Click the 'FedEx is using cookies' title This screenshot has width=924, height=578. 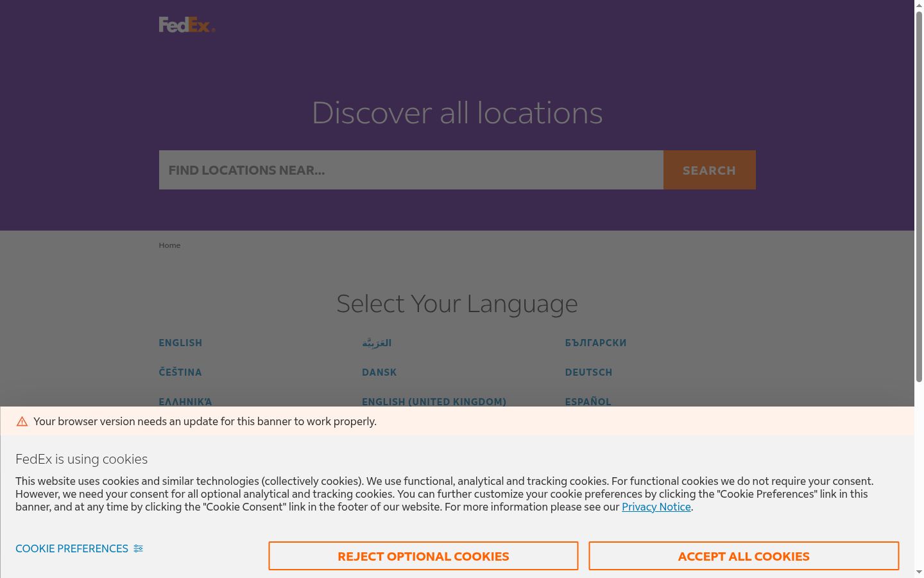point(81,459)
